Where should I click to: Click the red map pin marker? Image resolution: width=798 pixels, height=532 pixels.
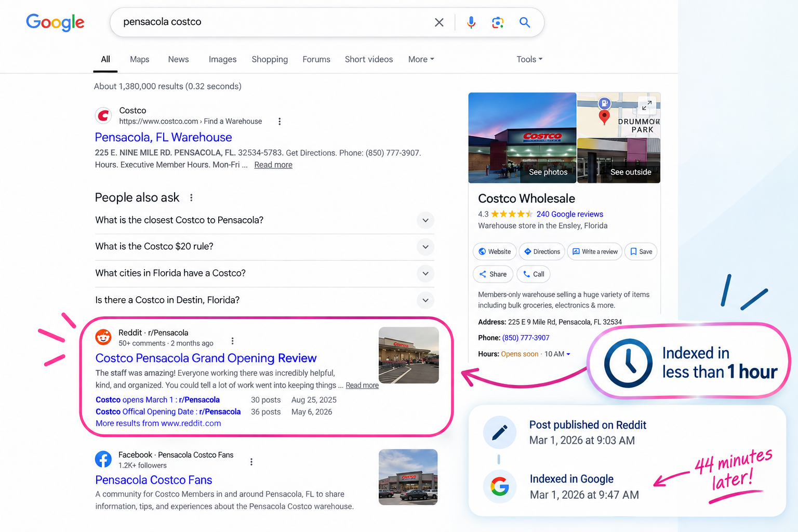(604, 117)
